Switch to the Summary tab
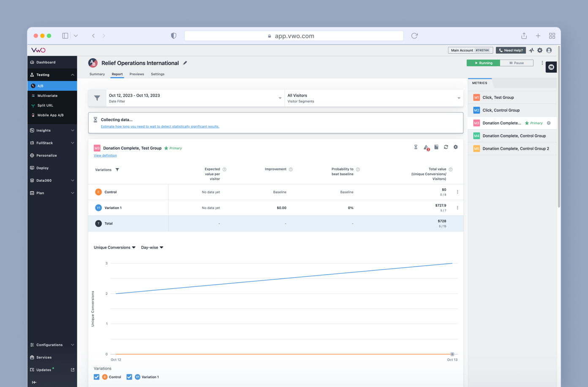The height and width of the screenshot is (387, 588). (97, 74)
